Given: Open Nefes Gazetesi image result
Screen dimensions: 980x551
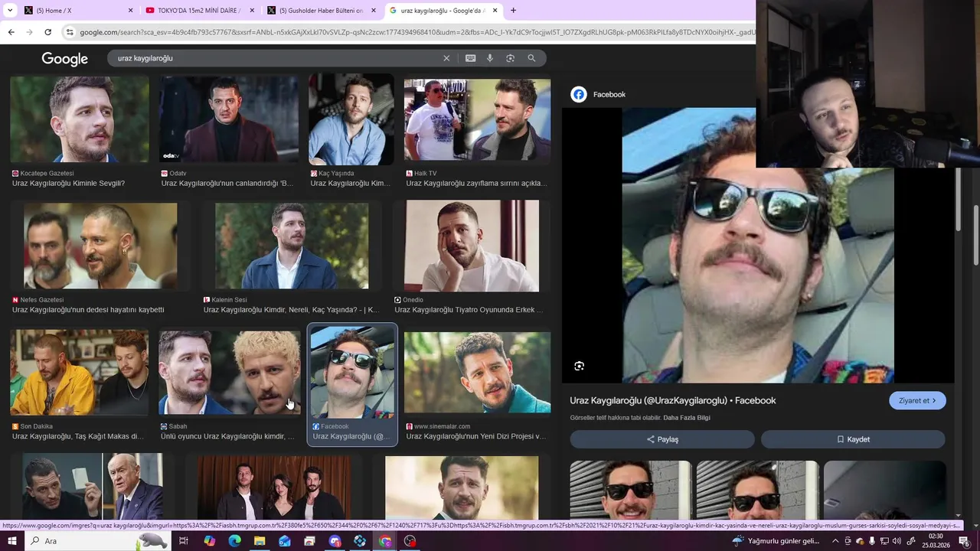Looking at the screenshot, I should point(100,246).
